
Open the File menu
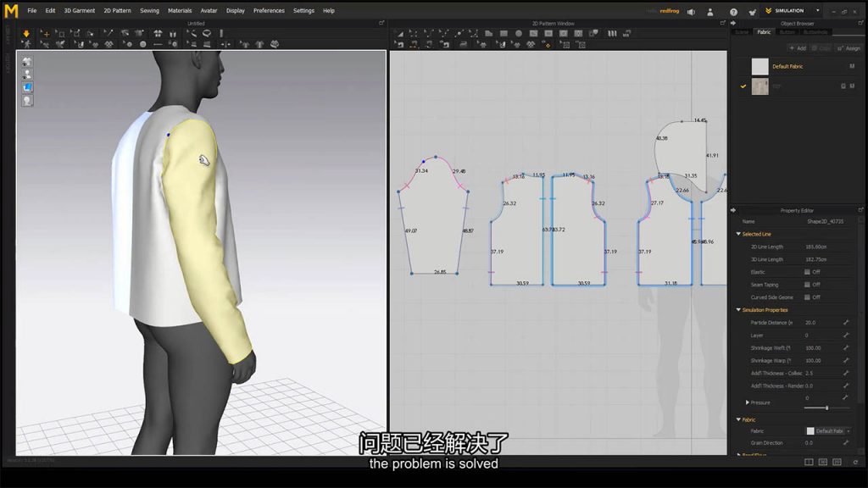[32, 10]
